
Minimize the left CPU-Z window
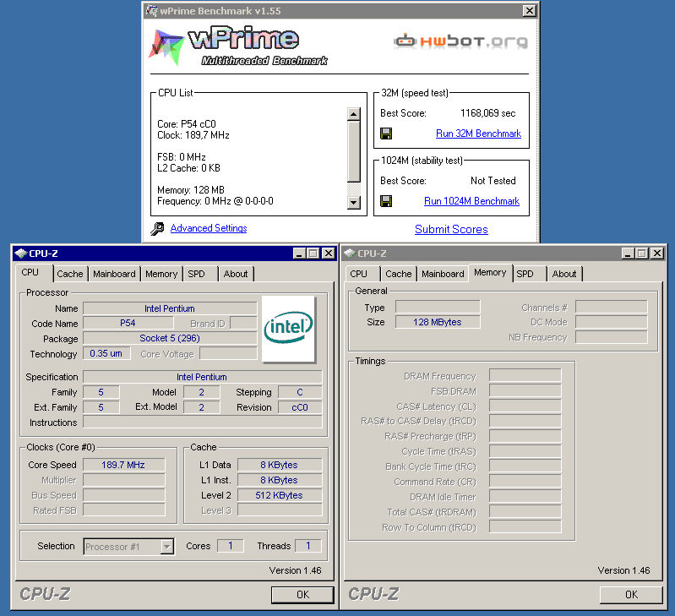pyautogui.click(x=299, y=253)
